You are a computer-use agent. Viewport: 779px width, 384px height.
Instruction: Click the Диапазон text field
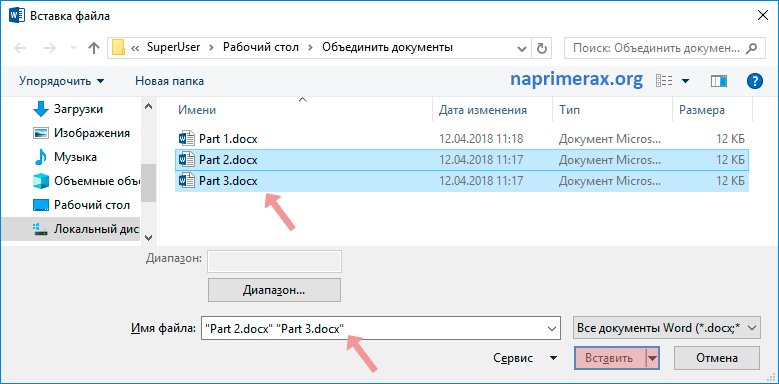(x=274, y=261)
